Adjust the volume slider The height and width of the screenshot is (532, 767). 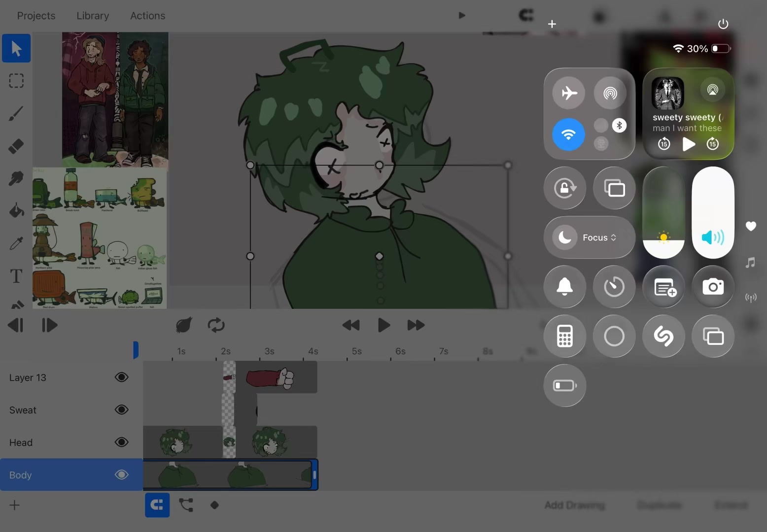click(x=713, y=212)
